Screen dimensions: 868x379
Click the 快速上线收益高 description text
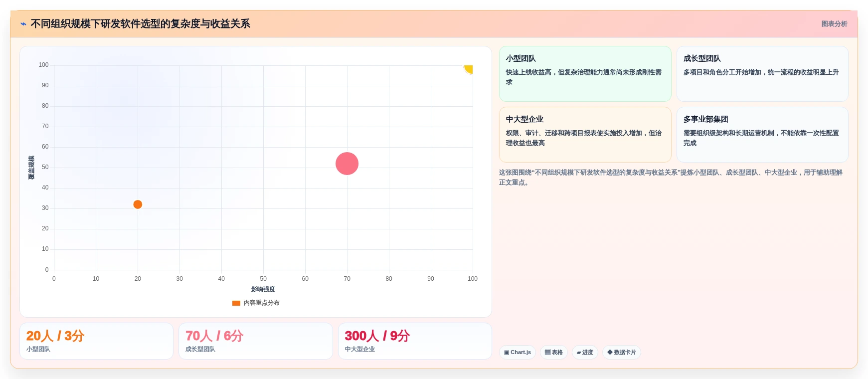tap(584, 77)
